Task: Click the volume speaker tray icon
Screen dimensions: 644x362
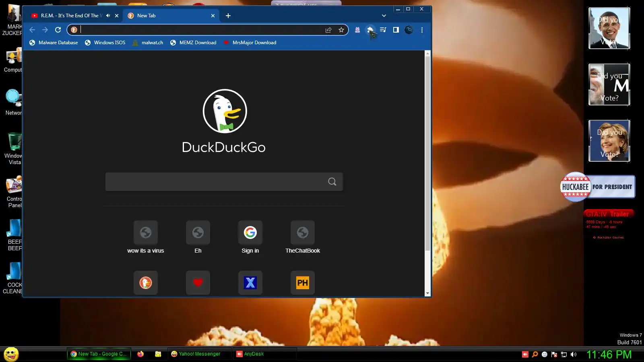Action: point(574,354)
